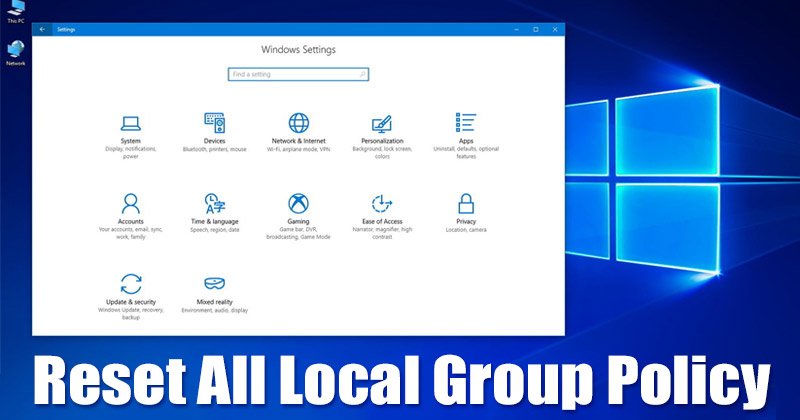
Task: Click the Update & security label
Action: 131,302
